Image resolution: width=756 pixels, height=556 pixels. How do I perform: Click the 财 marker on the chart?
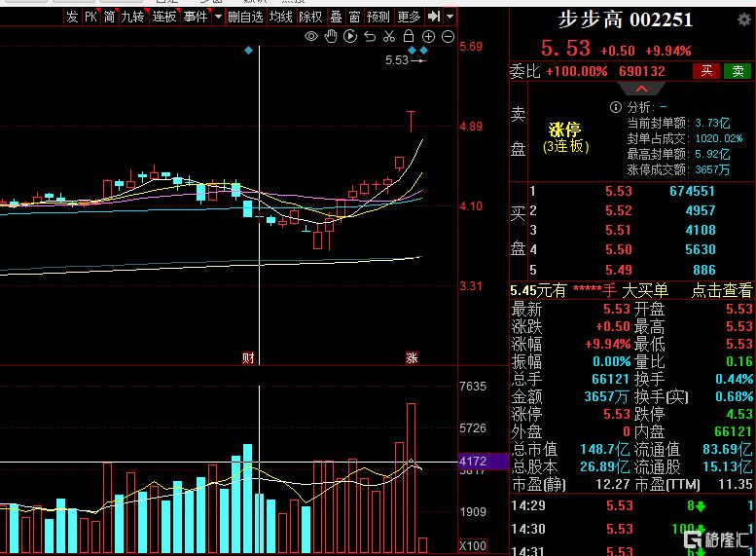(248, 357)
